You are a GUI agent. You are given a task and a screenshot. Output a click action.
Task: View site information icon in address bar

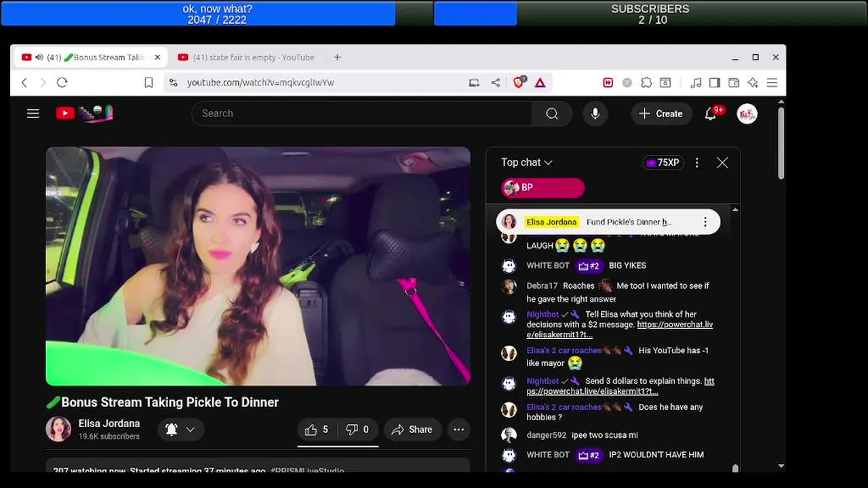pyautogui.click(x=174, y=82)
